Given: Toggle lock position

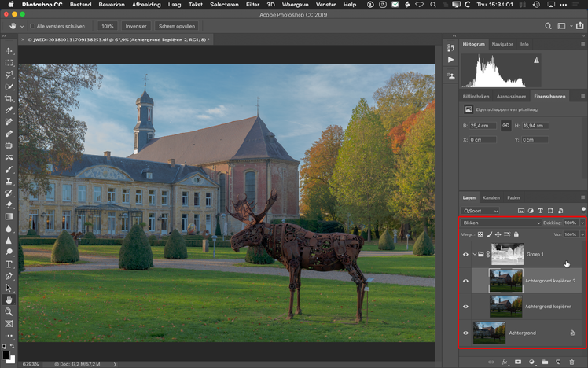Looking at the screenshot, I should pos(498,234).
